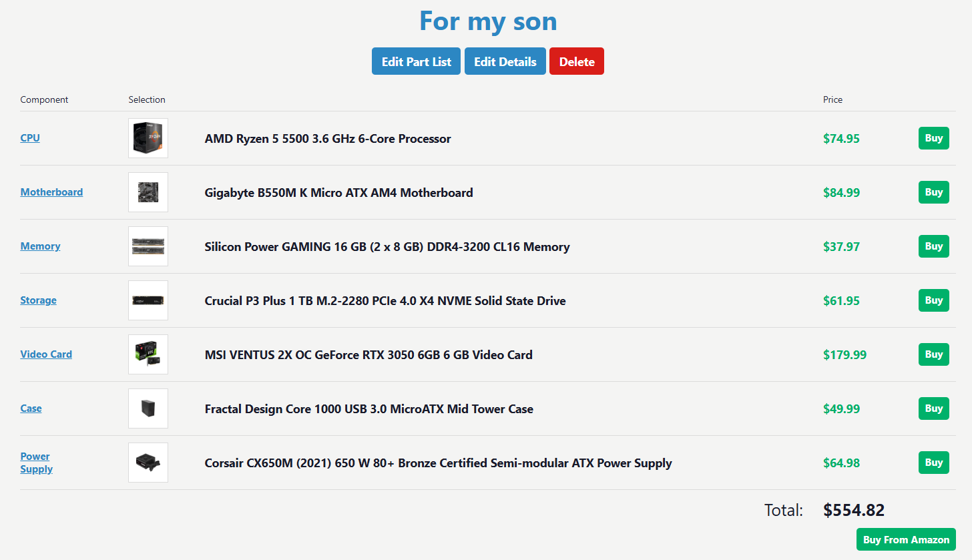This screenshot has width=972, height=560.
Task: Select the Gigabyte B550M K Motherboard name
Action: point(338,193)
